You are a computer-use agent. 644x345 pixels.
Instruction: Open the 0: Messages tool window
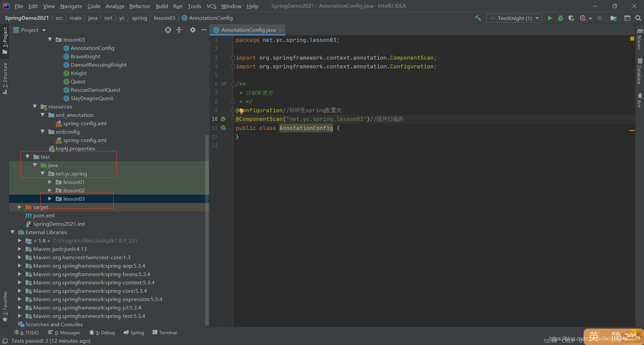[x=64, y=333]
